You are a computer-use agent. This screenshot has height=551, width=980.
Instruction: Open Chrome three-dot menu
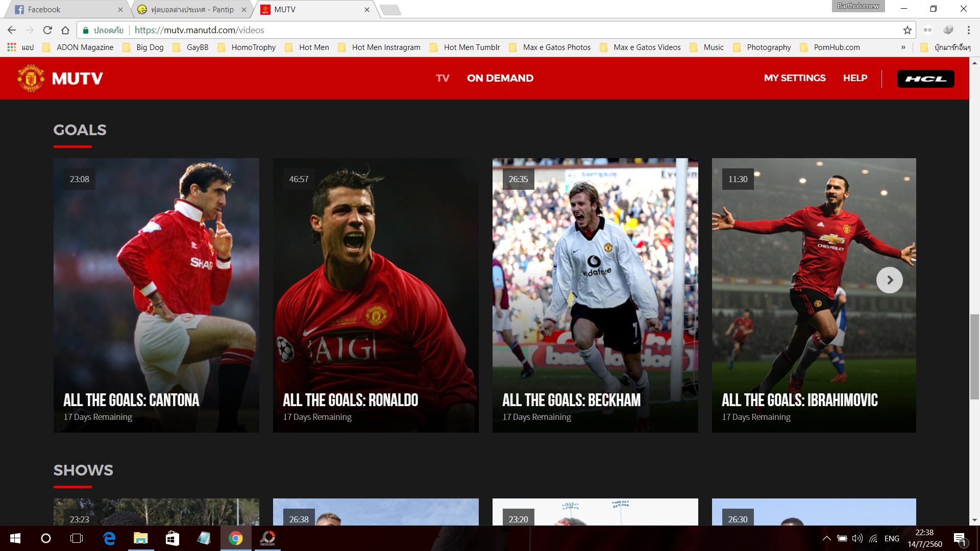968,30
